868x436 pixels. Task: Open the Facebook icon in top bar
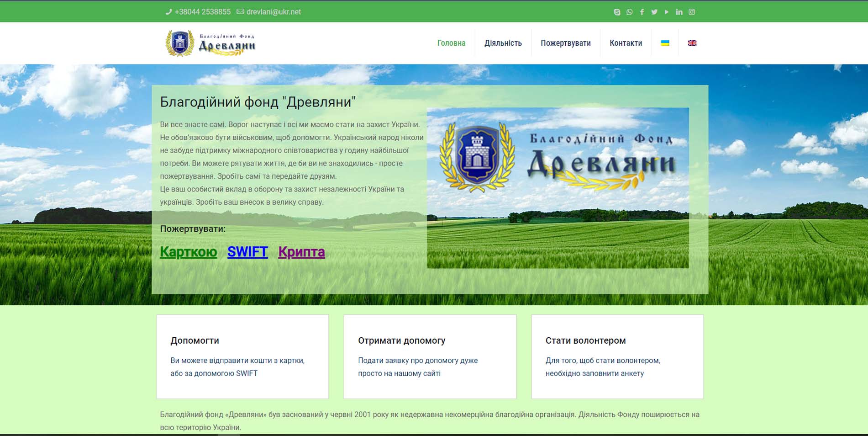coord(642,12)
